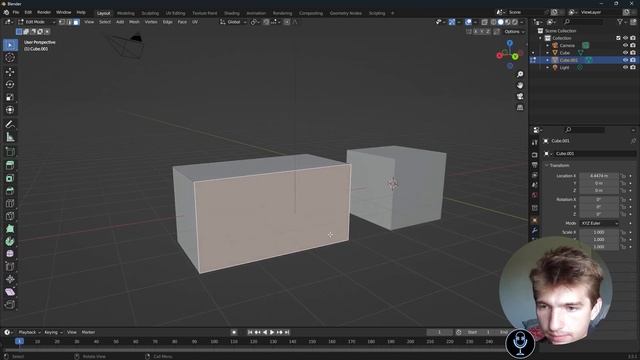Screen dimensions: 640x360
Task: Toggle Collection exclude checkbox
Action: click(x=618, y=38)
